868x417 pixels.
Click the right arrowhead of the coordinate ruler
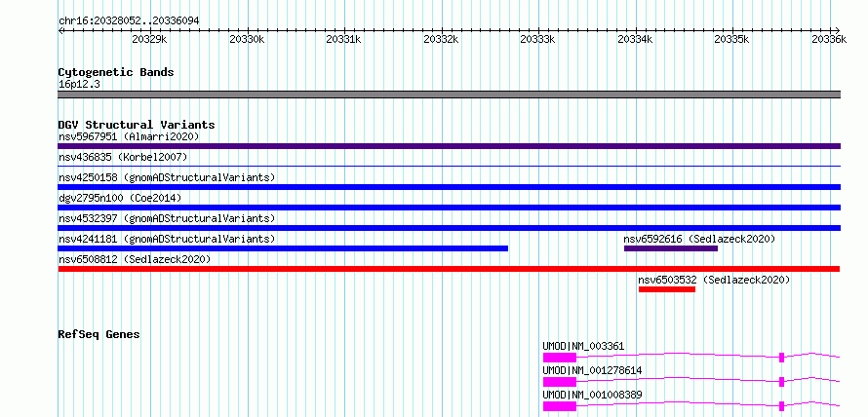838,30
